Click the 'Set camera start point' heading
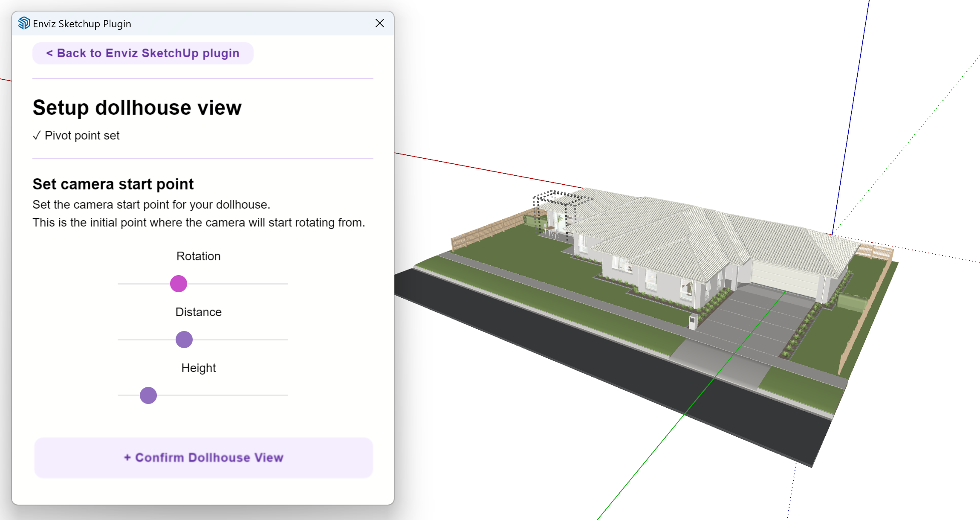The width and height of the screenshot is (980, 520). [x=113, y=184]
